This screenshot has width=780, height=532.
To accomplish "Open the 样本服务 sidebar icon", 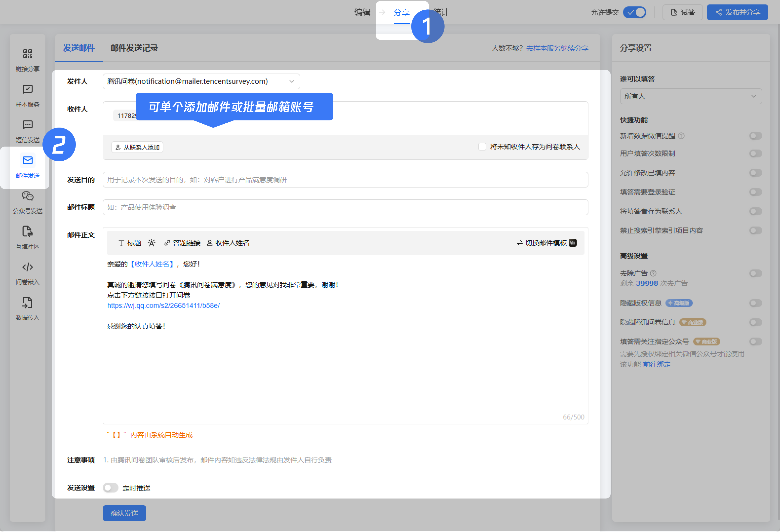I will click(27, 90).
